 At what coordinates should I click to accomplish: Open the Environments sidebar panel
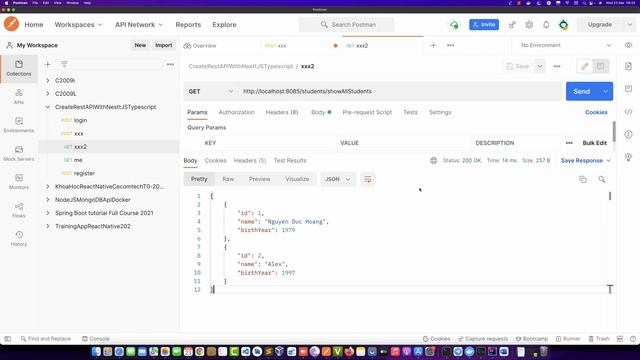click(x=19, y=125)
